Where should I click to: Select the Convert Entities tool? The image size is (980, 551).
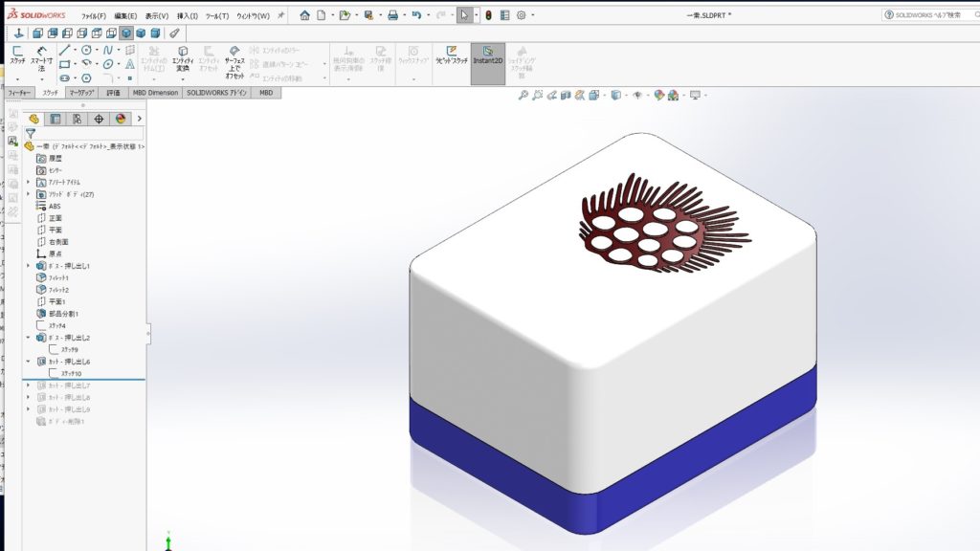pyautogui.click(x=182, y=58)
